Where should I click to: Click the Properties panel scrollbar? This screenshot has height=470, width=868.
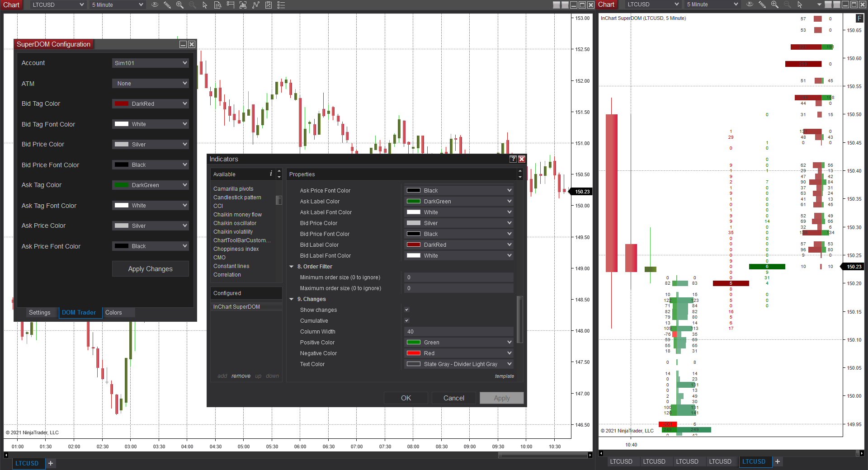coord(520,320)
